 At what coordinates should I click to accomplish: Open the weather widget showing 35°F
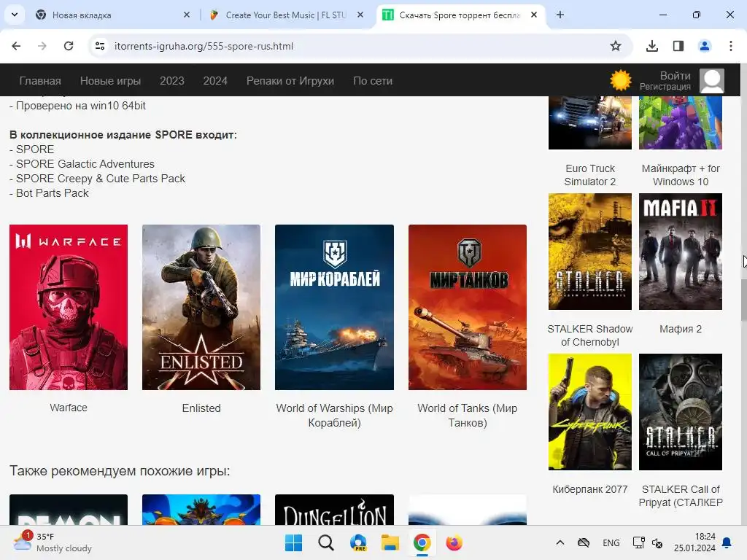click(x=53, y=542)
